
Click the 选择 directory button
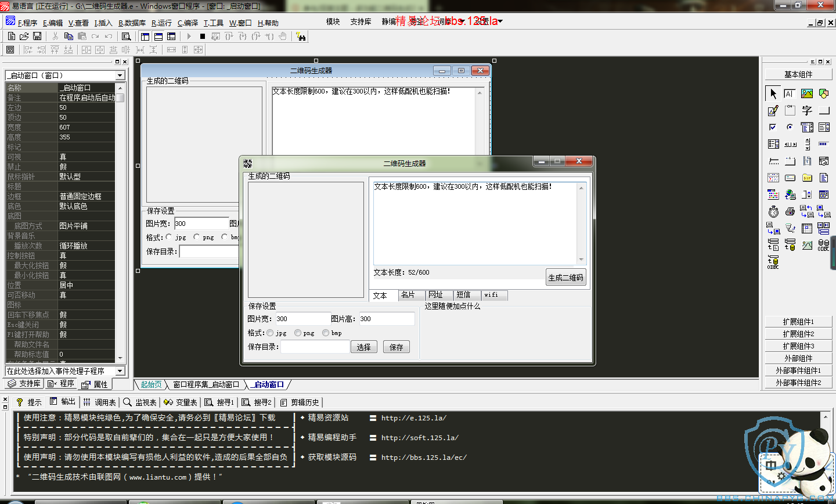point(364,347)
